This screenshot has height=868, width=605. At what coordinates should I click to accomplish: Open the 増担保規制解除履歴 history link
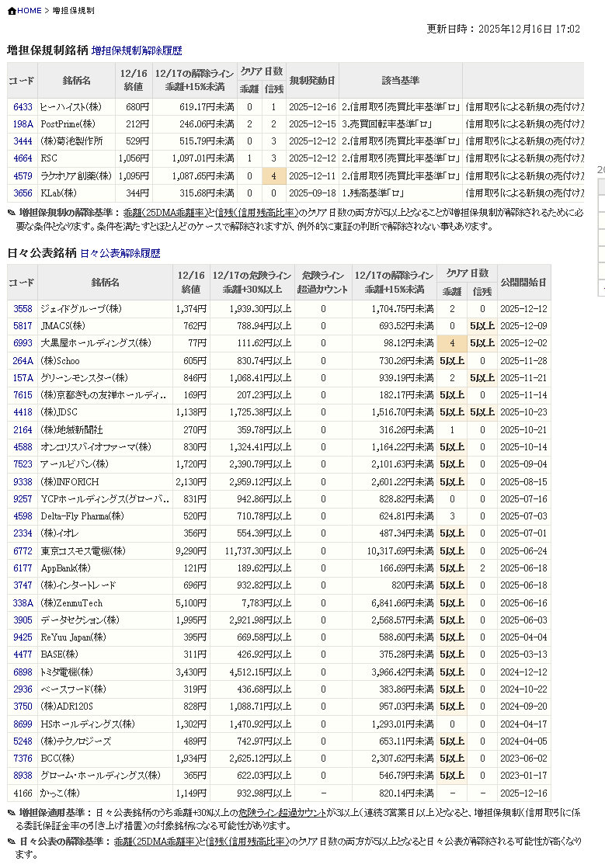click(x=137, y=50)
